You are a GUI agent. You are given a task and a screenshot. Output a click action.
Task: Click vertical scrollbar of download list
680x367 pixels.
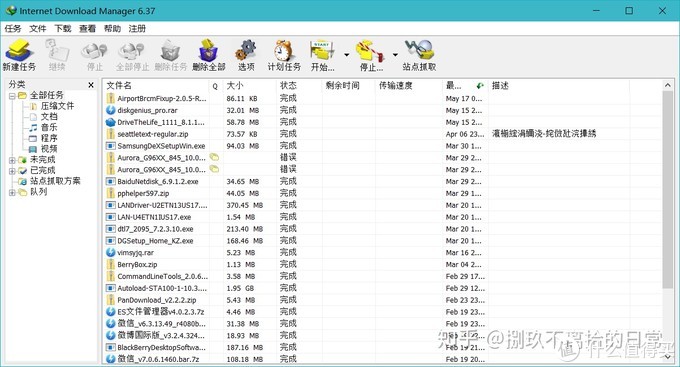[667, 190]
